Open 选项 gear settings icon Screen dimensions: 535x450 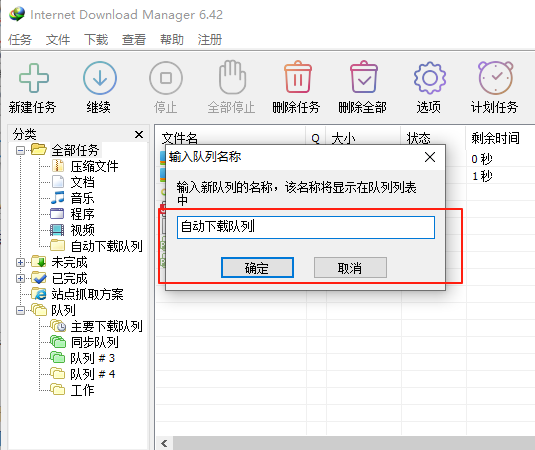click(x=430, y=78)
